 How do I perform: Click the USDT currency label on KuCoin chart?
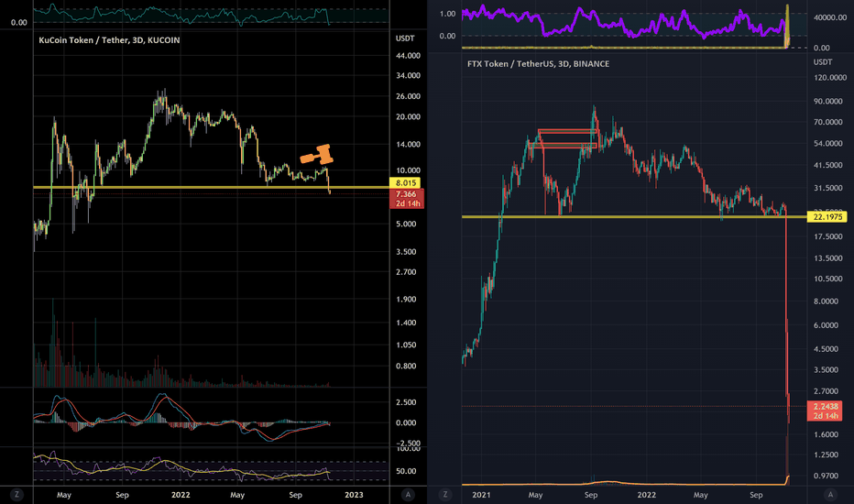(x=405, y=38)
